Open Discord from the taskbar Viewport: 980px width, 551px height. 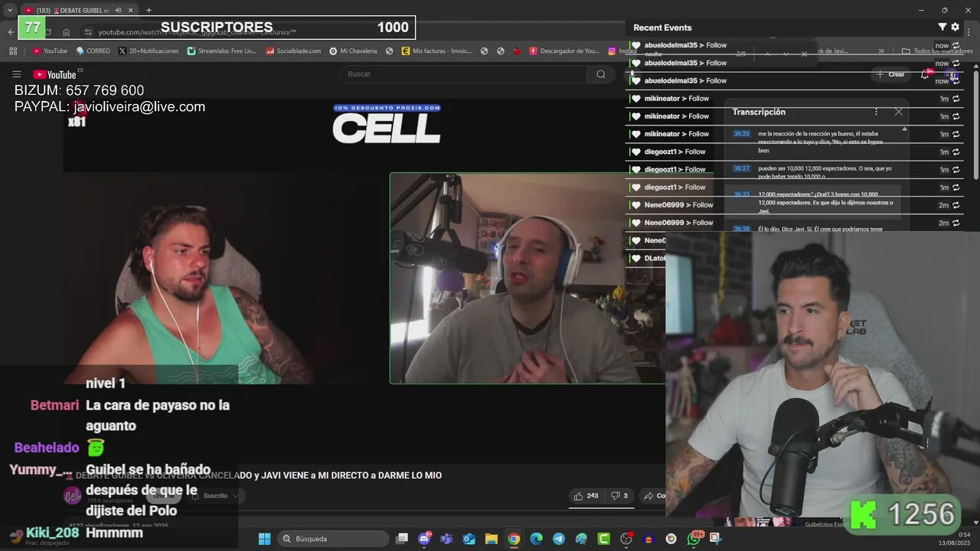point(425,539)
